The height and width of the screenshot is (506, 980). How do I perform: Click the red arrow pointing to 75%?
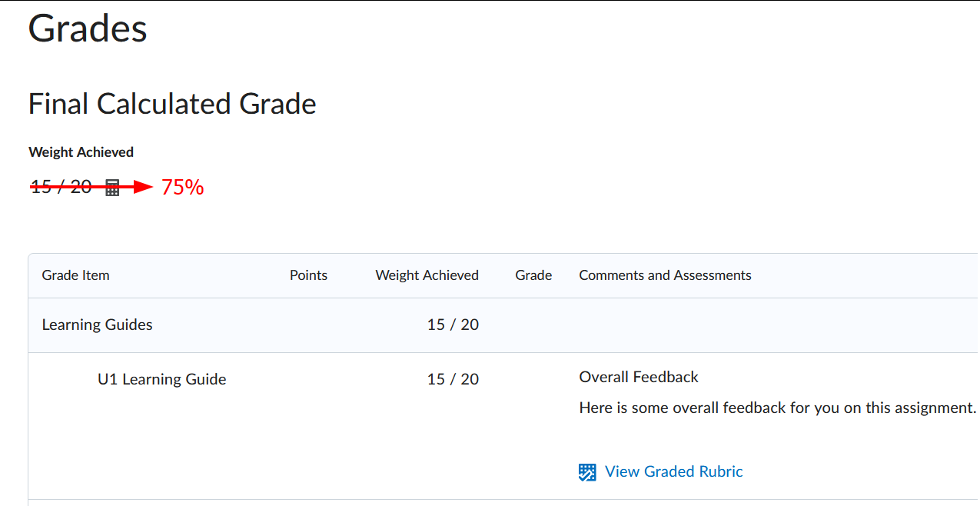point(92,187)
